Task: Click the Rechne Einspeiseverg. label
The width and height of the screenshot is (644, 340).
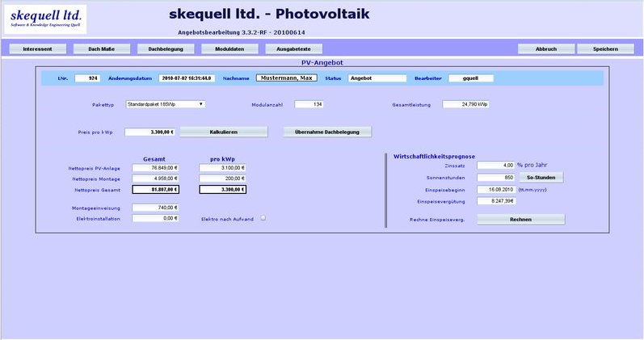Action: (x=437, y=220)
